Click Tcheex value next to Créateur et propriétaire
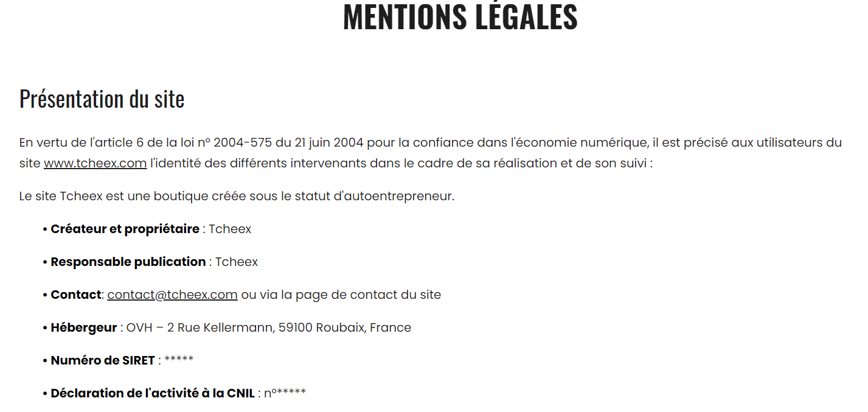This screenshot has height=412, width=868. point(230,229)
